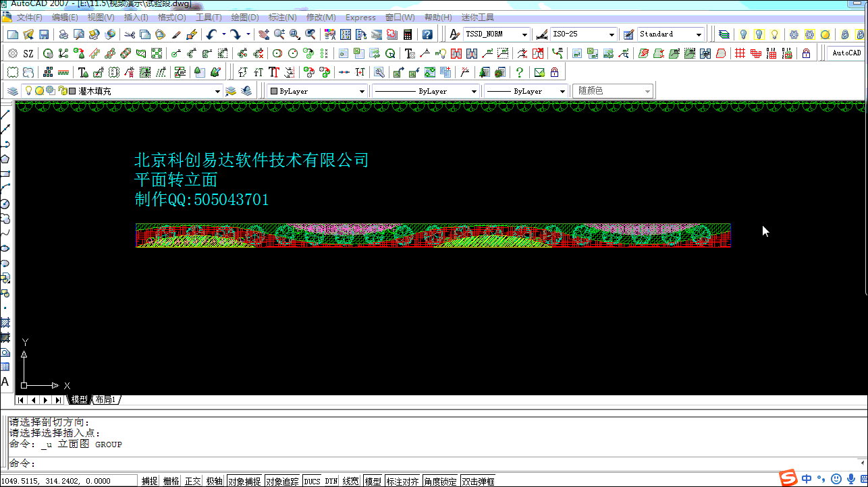The height and width of the screenshot is (487, 868).
Task: Click the 双击弹框 status bar button
Action: click(x=479, y=481)
